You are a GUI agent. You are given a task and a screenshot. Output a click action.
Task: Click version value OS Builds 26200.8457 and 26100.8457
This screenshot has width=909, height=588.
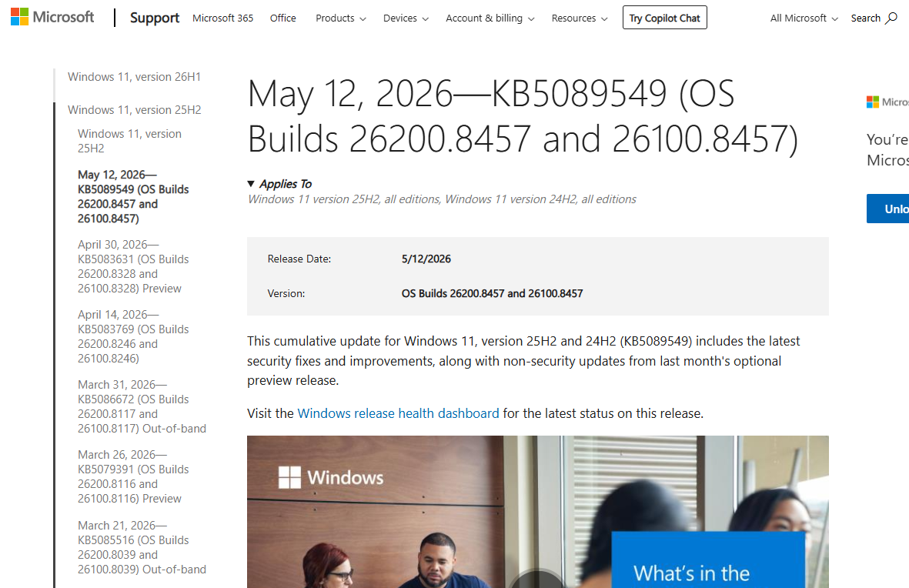click(492, 293)
